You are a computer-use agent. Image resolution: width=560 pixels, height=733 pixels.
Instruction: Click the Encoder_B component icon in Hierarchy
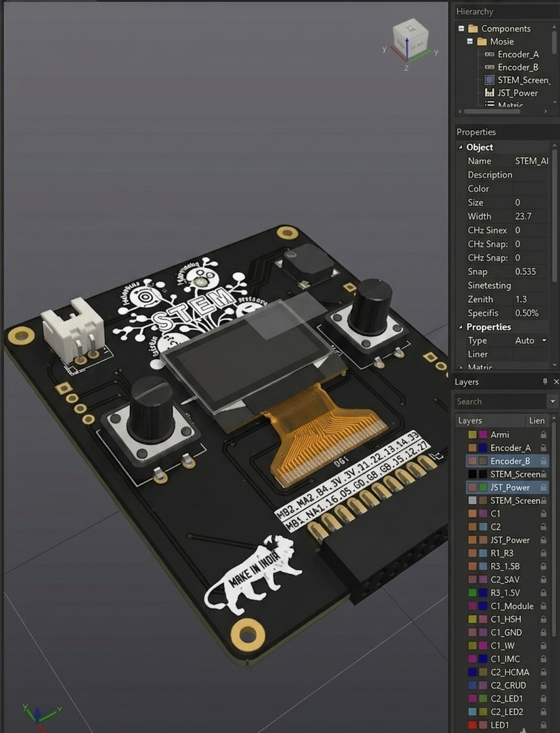(490, 68)
